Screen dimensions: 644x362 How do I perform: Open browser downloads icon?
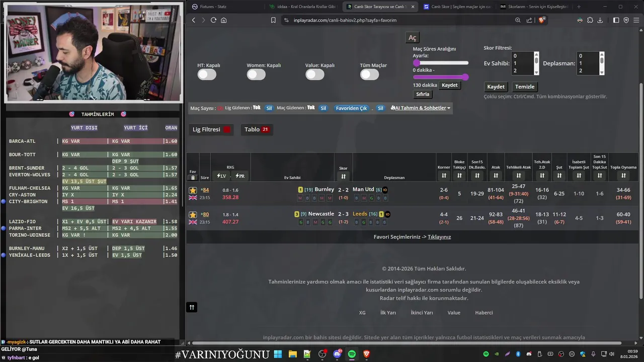coord(600,20)
